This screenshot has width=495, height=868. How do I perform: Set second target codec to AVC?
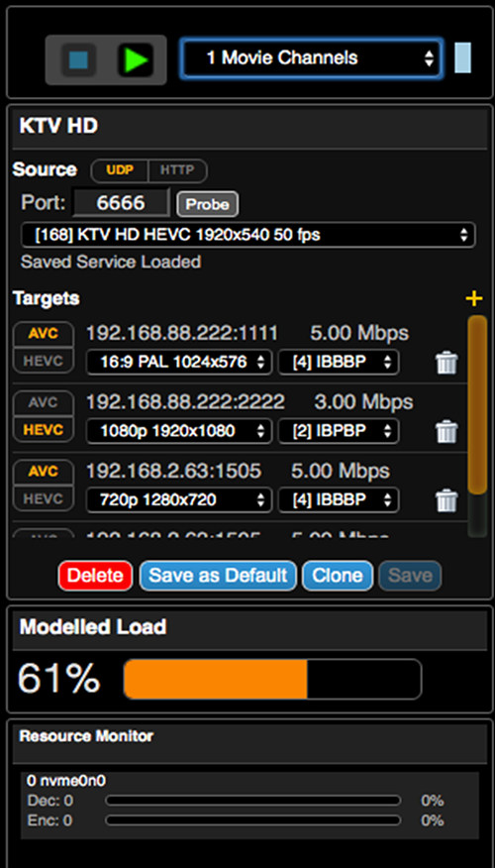[44, 403]
